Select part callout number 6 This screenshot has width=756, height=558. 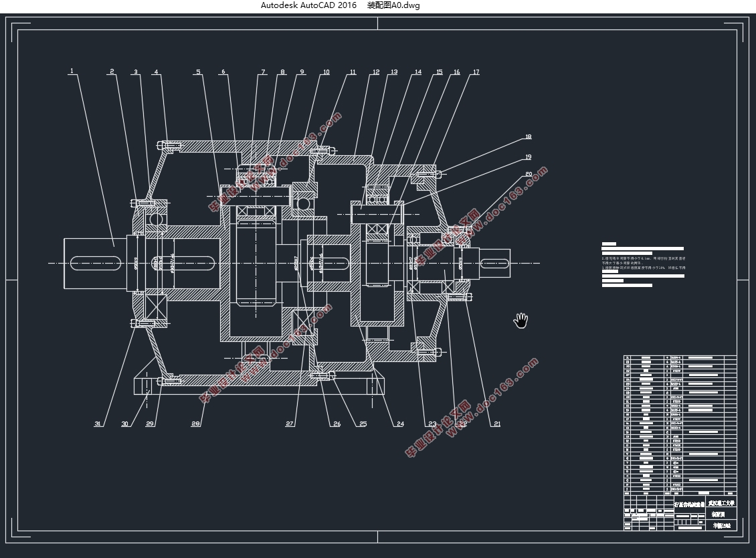point(223,72)
